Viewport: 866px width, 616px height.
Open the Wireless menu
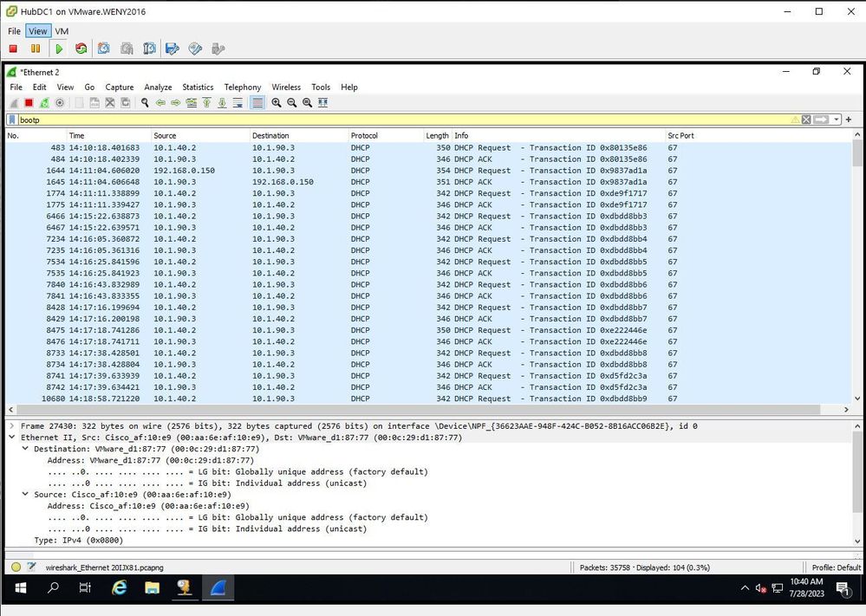(x=286, y=88)
